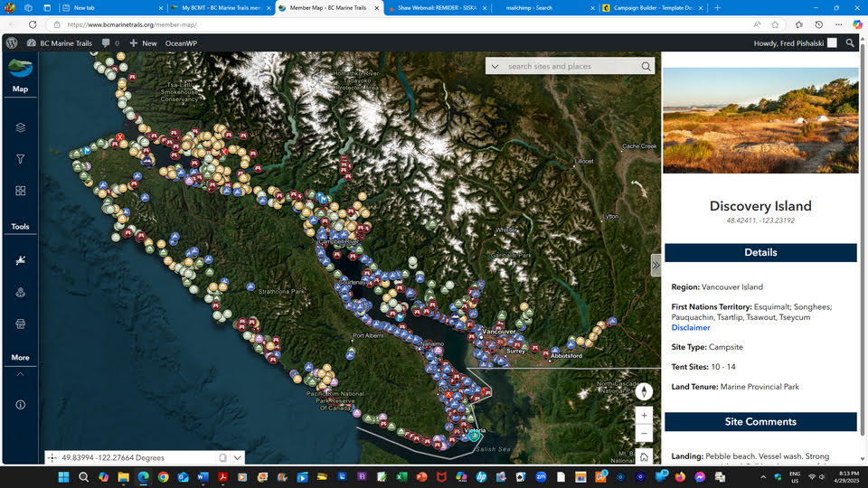Switch to the mailchimp Search tab
The width and height of the screenshot is (868, 488).
(545, 8)
